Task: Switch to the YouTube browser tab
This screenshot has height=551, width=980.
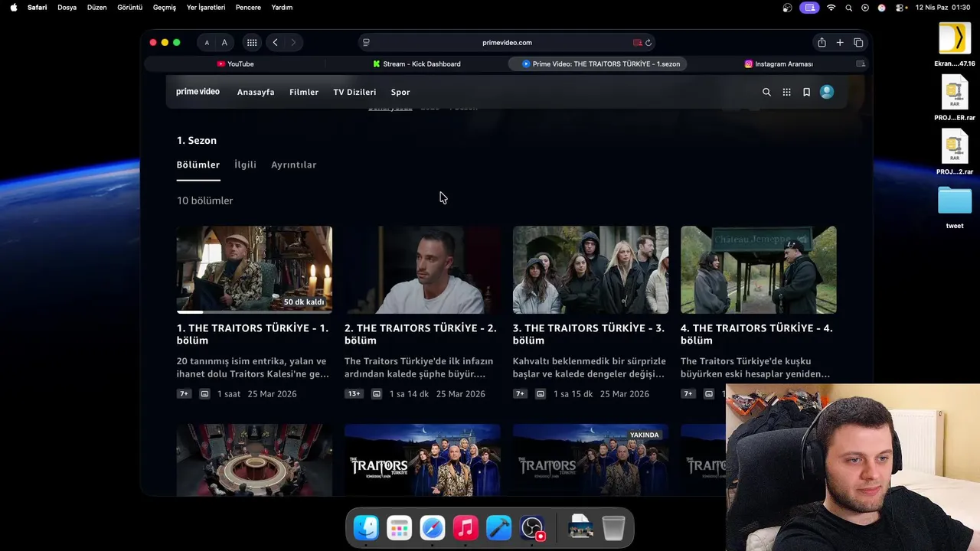Action: [x=235, y=64]
